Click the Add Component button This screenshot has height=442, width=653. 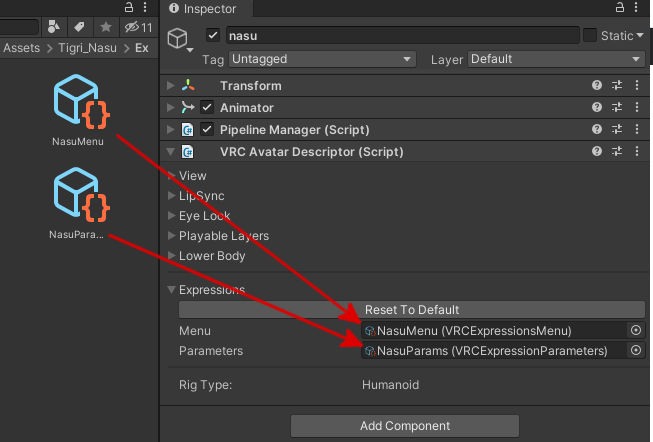405,426
